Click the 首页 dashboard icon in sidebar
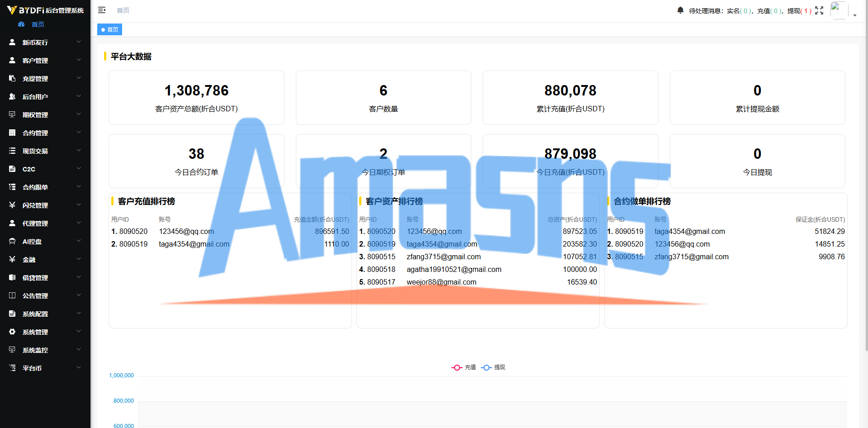This screenshot has height=428, width=868. 21,24
